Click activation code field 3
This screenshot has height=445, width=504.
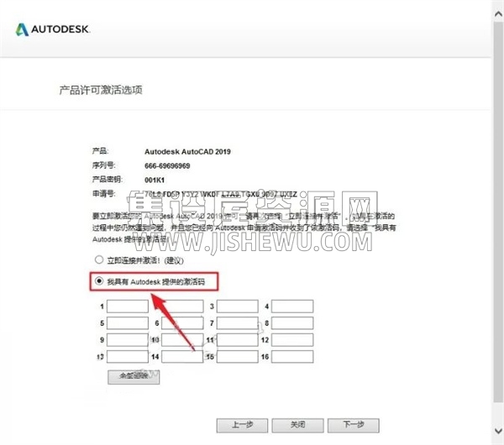point(237,306)
